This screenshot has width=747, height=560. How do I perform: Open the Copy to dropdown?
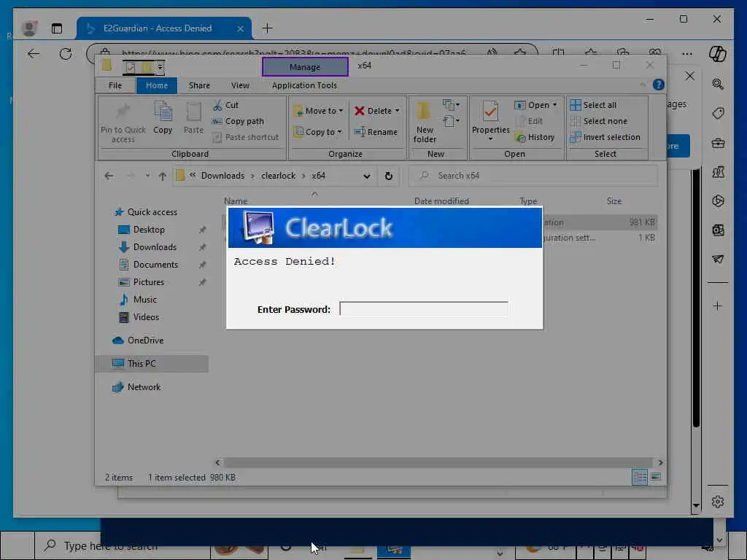[317, 132]
